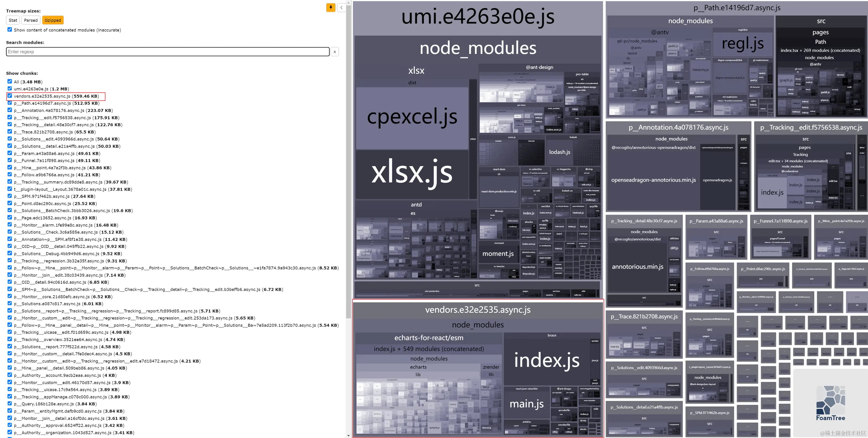The image size is (868, 438).
Task: Collapse the sidebar with chevron arrow
Action: click(x=341, y=7)
